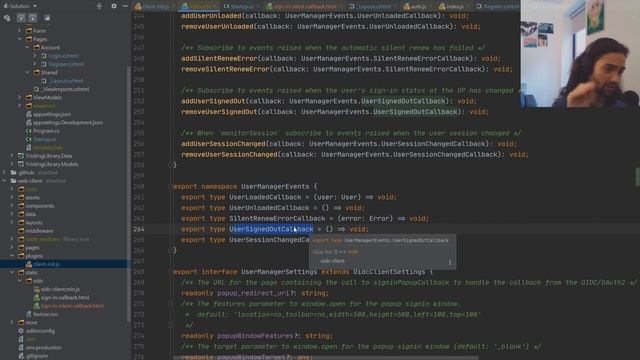
Task: Open Startup.cs in the tree
Action: (44, 139)
